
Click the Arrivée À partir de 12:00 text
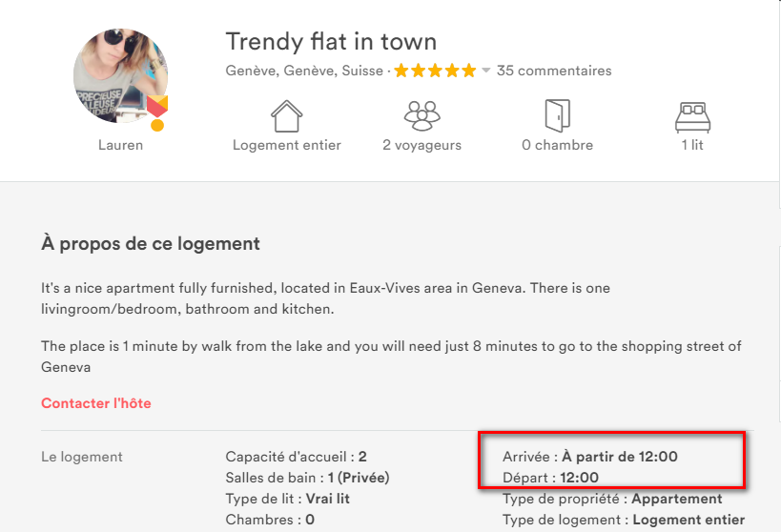click(x=589, y=457)
